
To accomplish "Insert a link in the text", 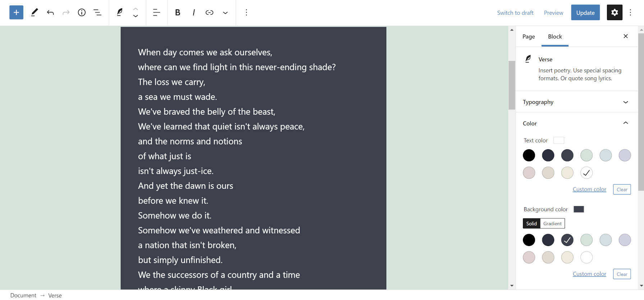I will point(209,13).
